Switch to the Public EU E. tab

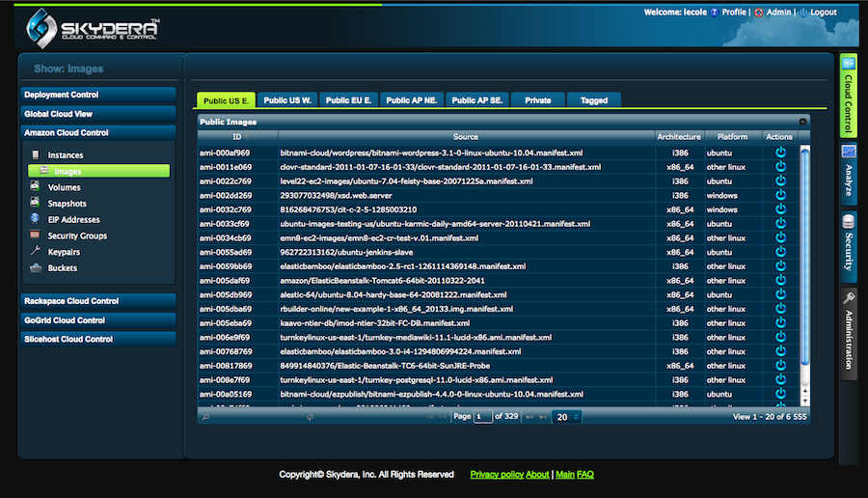349,99
